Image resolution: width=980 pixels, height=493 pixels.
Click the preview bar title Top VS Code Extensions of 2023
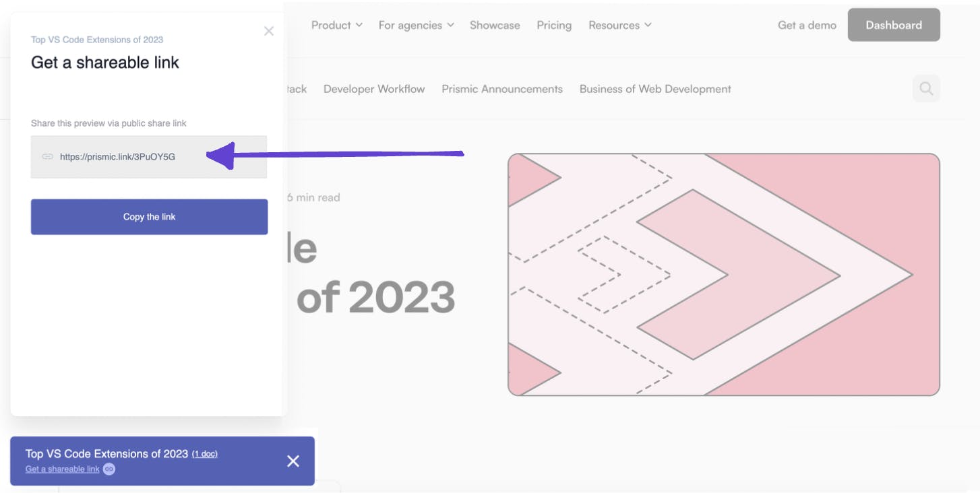(106, 454)
